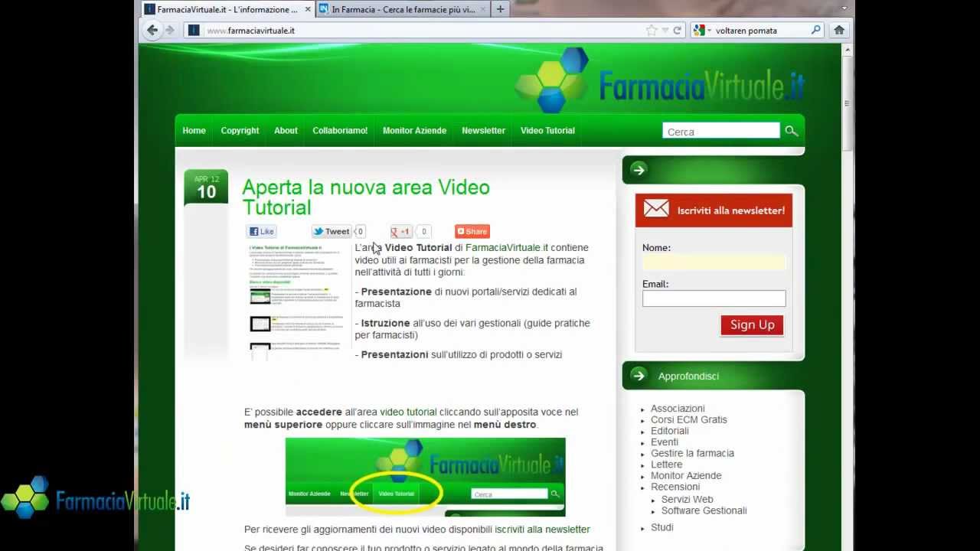Click the site search magnifier button

(791, 131)
